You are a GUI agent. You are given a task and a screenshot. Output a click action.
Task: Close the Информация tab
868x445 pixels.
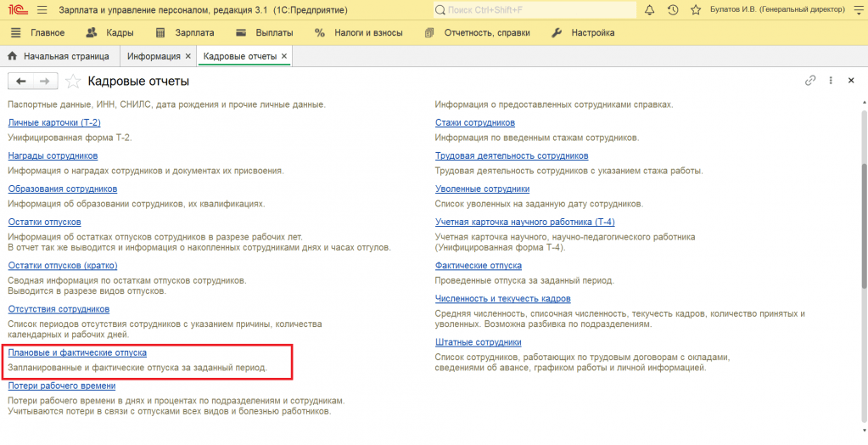point(188,56)
